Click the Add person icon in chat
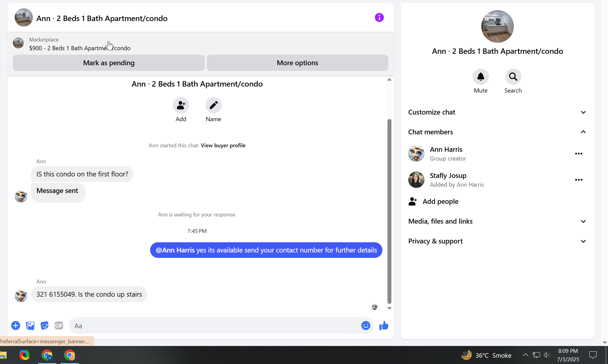The height and width of the screenshot is (364, 608). (x=181, y=105)
